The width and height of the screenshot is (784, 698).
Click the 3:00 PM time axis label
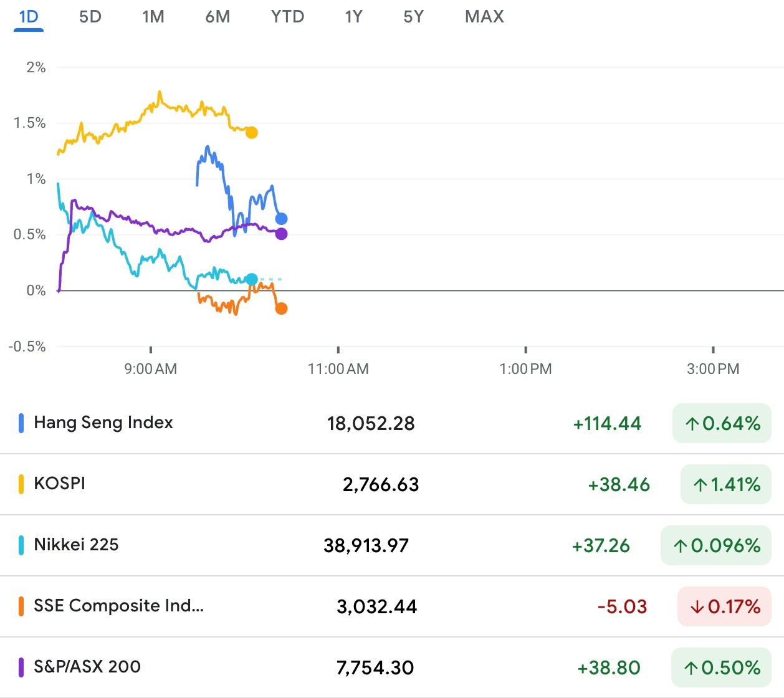[x=713, y=369]
